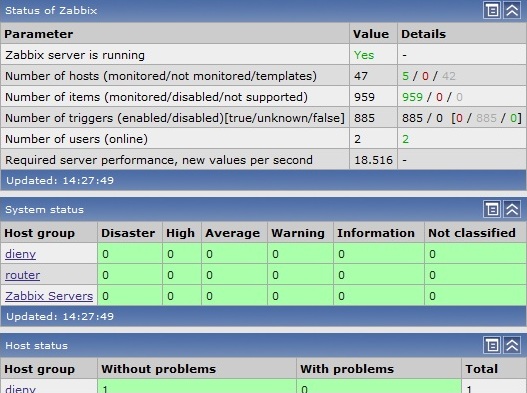Screen dimensions: 527x393
Task: Click the '18.516' new values per second
Action: [373, 160]
